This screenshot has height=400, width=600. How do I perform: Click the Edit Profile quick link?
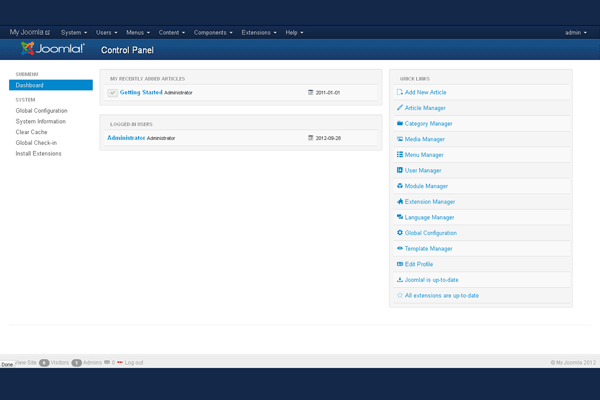pos(419,264)
